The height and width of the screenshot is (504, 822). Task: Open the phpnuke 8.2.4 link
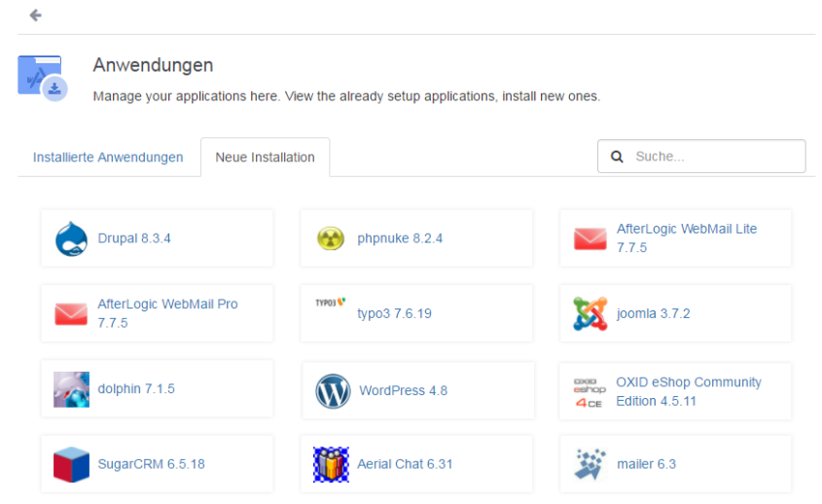click(400, 238)
